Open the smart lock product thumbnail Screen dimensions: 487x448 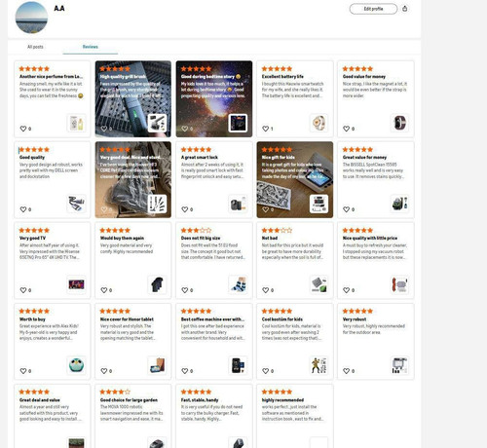point(238,204)
